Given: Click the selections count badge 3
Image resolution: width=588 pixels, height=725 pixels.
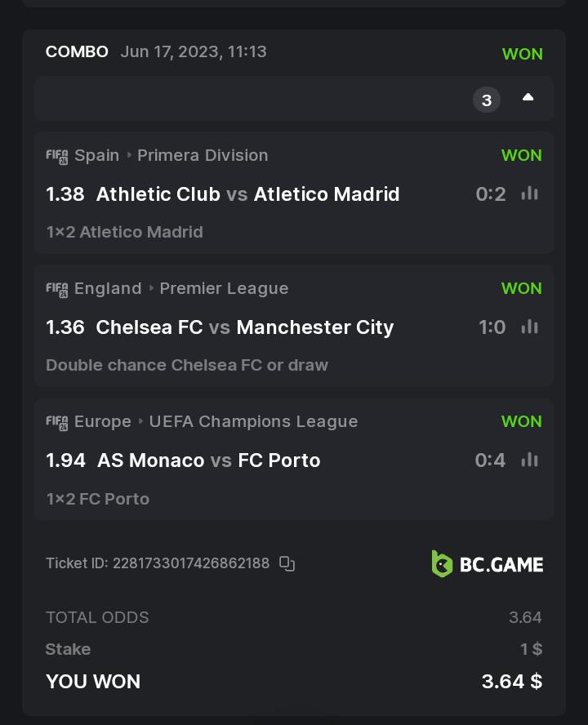Looking at the screenshot, I should (x=487, y=100).
